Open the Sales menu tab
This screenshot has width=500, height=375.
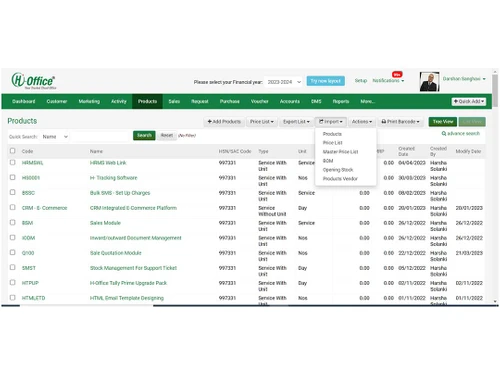pyautogui.click(x=174, y=101)
